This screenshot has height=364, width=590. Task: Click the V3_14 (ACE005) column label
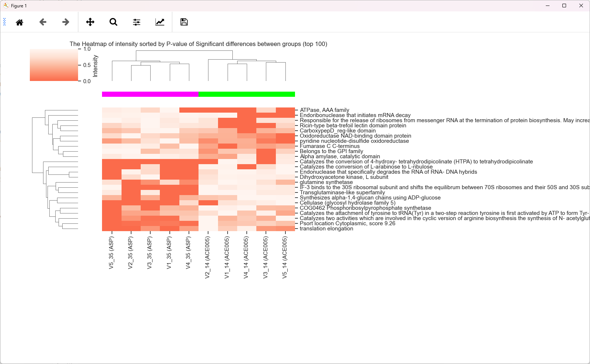[x=266, y=257]
